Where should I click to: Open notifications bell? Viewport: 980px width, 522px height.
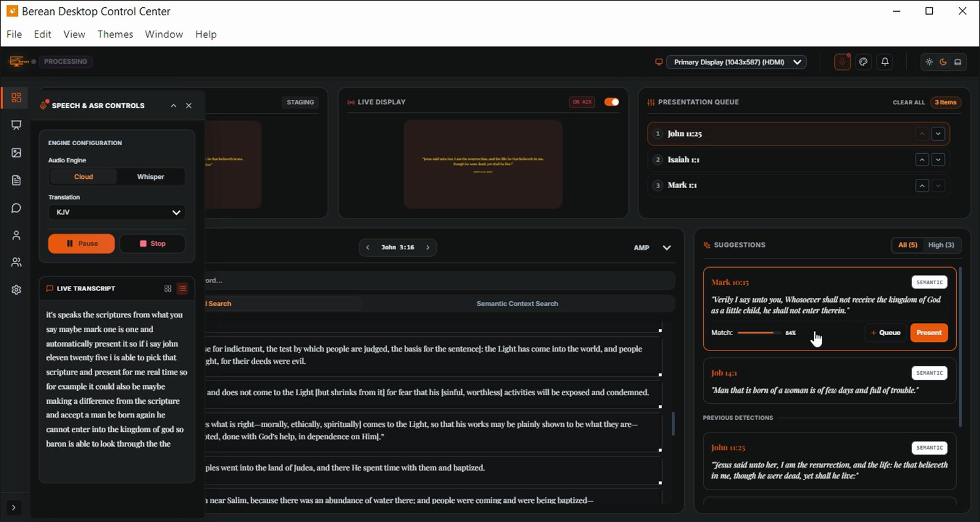(885, 62)
